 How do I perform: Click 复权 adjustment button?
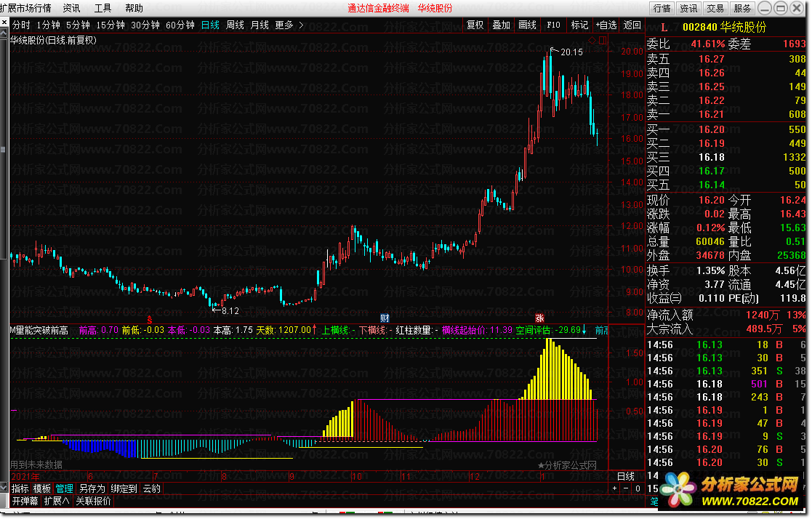coord(475,25)
